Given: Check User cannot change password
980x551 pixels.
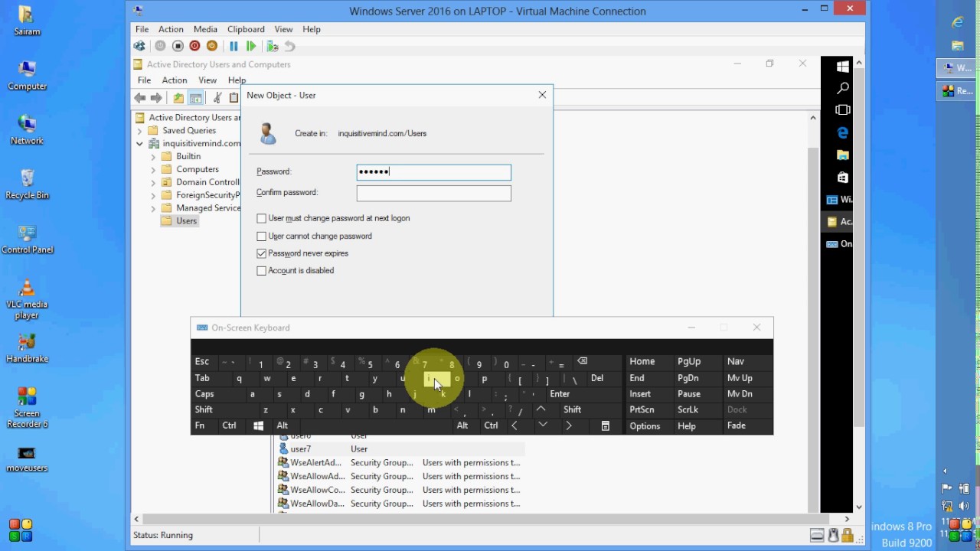Looking at the screenshot, I should (261, 236).
